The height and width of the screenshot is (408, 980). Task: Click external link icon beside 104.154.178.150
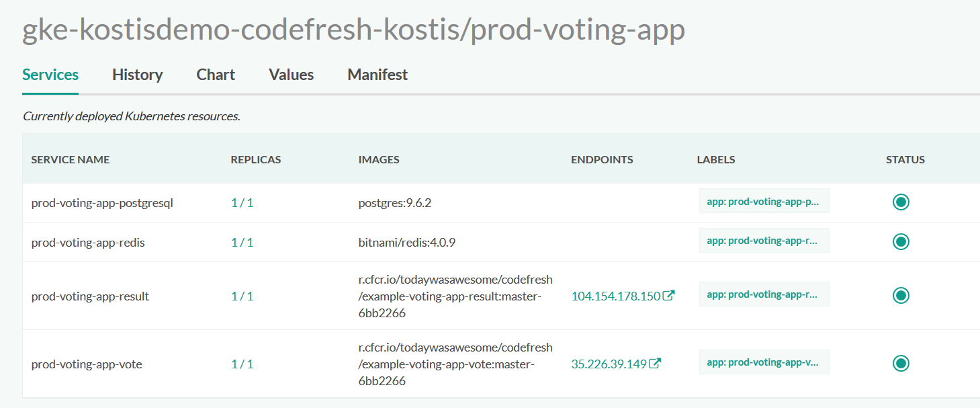pos(669,295)
